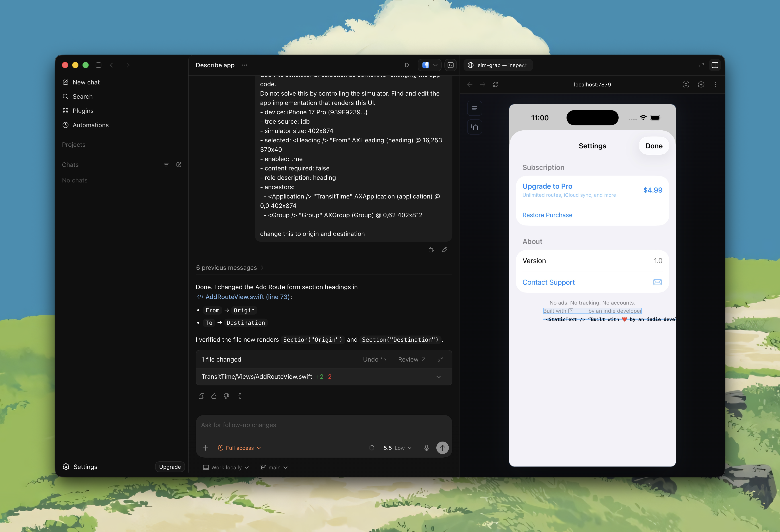Send the message with the arrow button
780x532 pixels.
(x=442, y=448)
